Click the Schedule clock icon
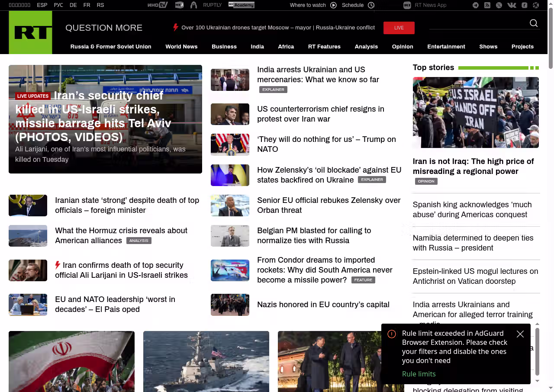The image size is (554, 392). (371, 5)
